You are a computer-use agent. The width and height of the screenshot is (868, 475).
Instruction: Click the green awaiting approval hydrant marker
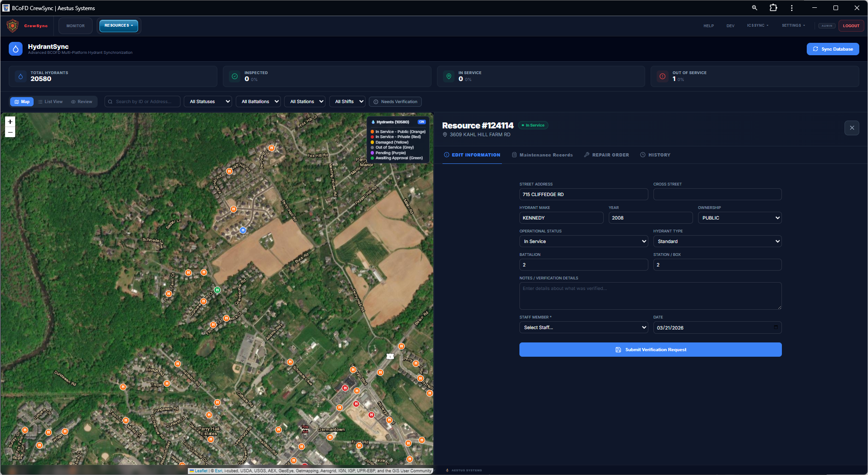point(217,290)
